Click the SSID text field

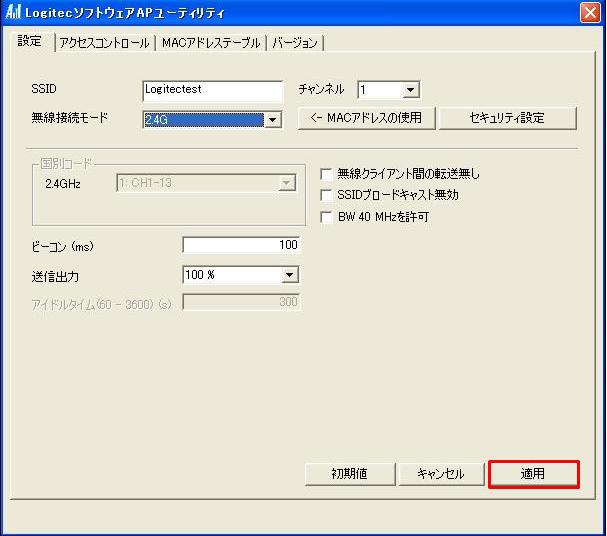(x=213, y=91)
